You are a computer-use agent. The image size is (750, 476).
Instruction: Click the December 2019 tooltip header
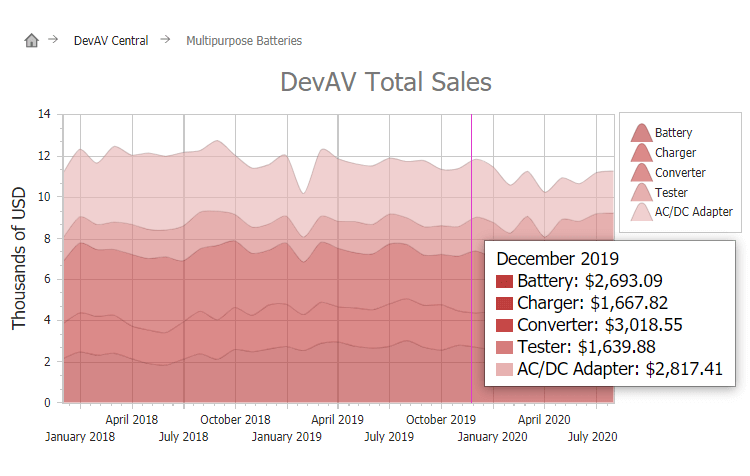[x=557, y=258]
